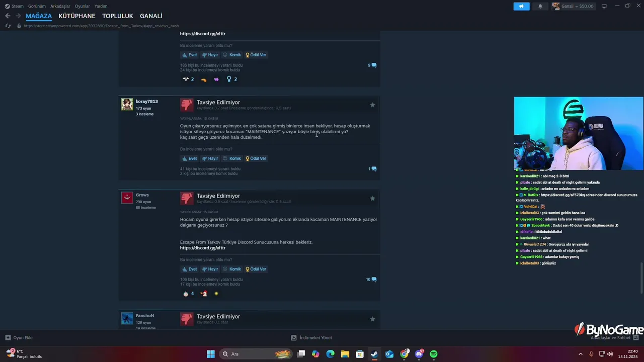Click the star icon on Grows' review

[x=372, y=199]
